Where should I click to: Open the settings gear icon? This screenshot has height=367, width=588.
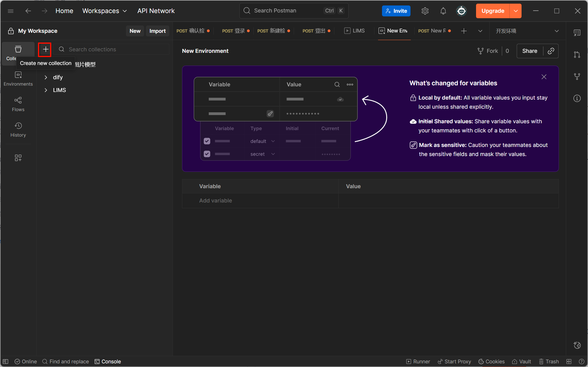pos(425,11)
